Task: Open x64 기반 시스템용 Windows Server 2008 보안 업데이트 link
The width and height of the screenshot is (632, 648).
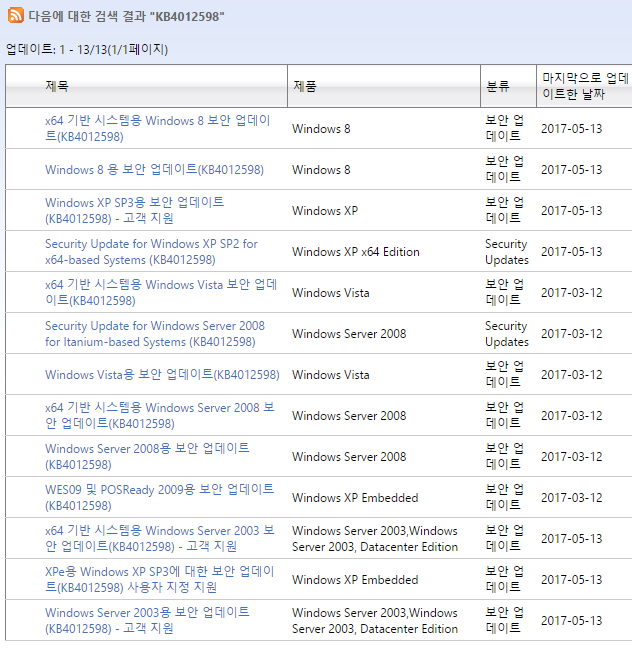Action: 160,415
